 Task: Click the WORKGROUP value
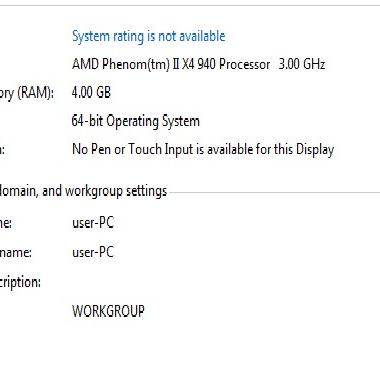pyautogui.click(x=108, y=311)
